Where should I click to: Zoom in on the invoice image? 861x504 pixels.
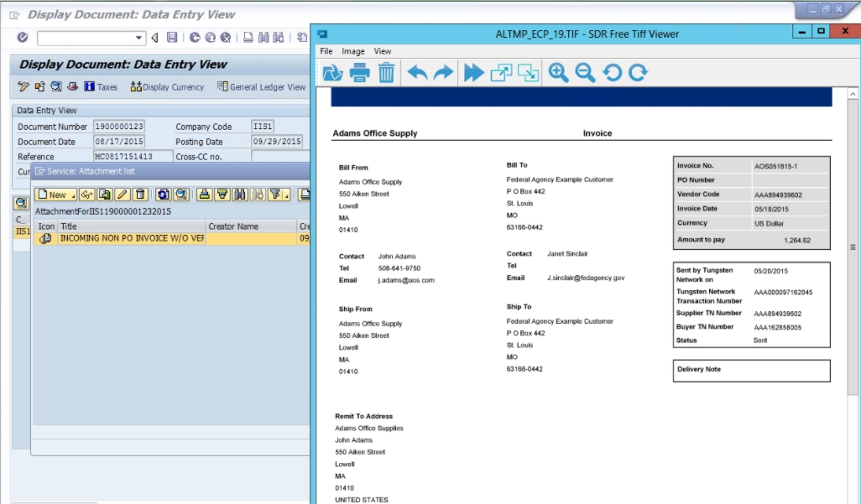pos(558,72)
